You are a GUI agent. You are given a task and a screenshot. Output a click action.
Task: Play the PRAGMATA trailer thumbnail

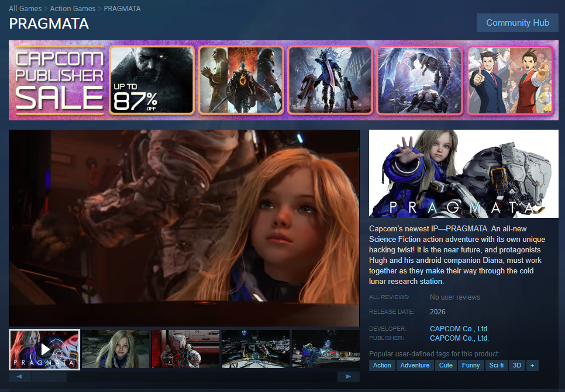coord(44,349)
